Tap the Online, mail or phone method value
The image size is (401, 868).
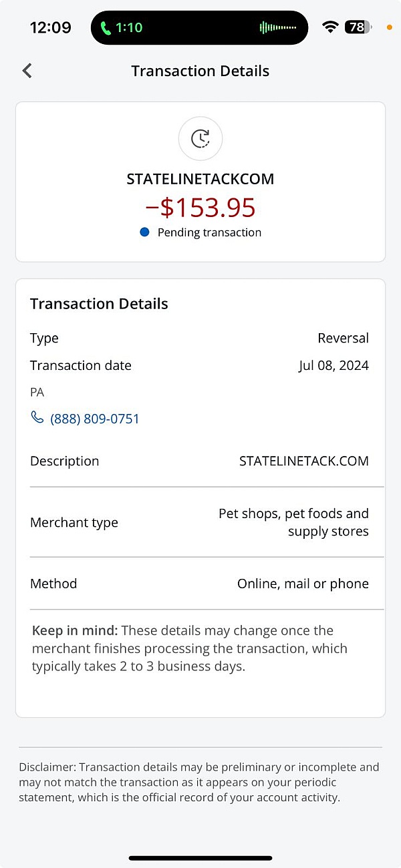[x=303, y=584]
